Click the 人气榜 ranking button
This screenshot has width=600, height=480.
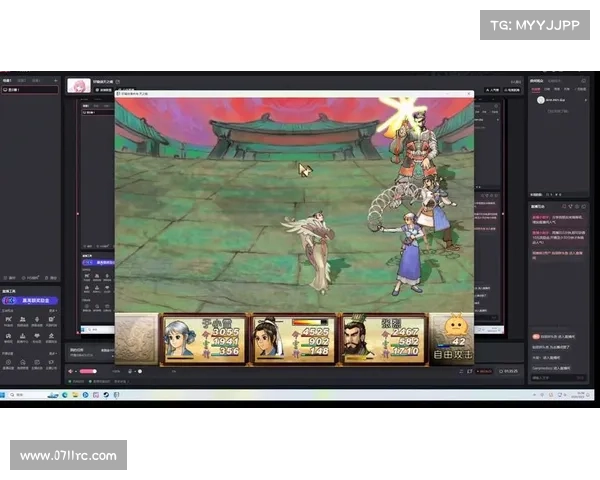[x=492, y=90]
